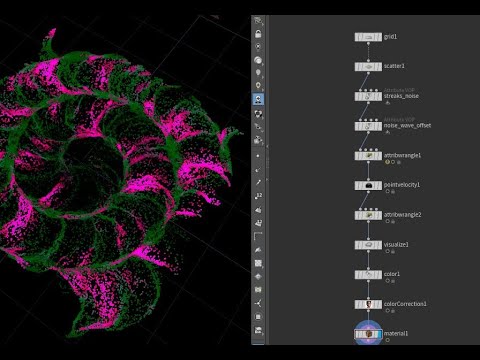Select the noise_wave_offset node tile
Screen dimensions: 480x360
point(368,126)
